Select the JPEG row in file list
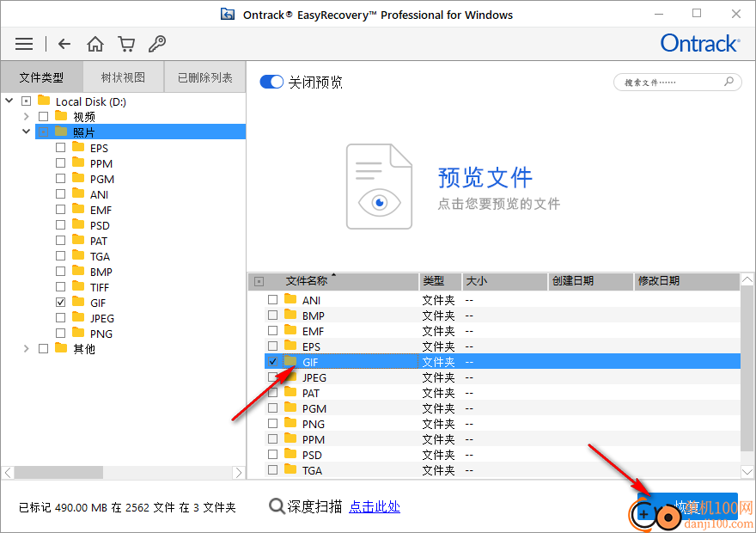Viewport: 756px width, 533px height. click(x=503, y=377)
